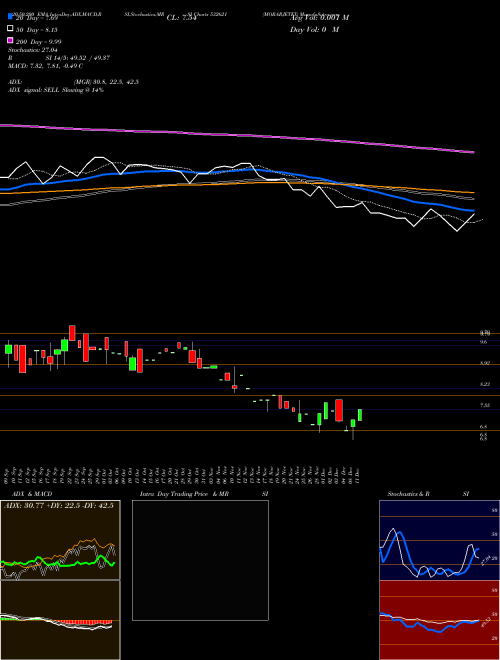The image size is (500, 660).
Task: Click the 'ADX signal: SELL Slowing @ 14%' text
Action: pyautogui.click(x=56, y=90)
